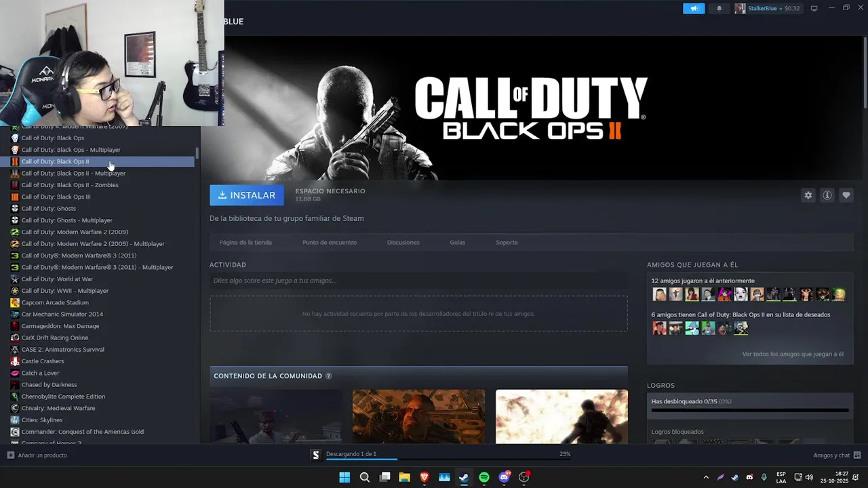The width and height of the screenshot is (868, 488).
Task: Open the middle community content thumbnail
Action: coord(418,416)
